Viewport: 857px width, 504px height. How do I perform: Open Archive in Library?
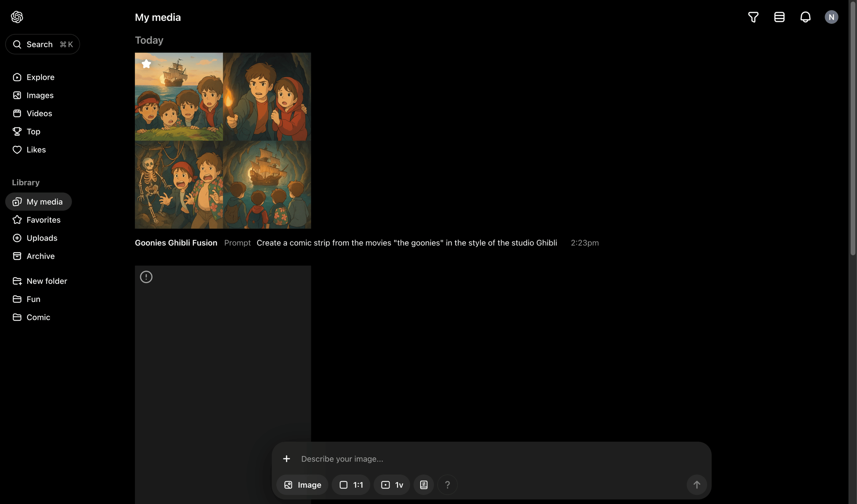coord(34,256)
